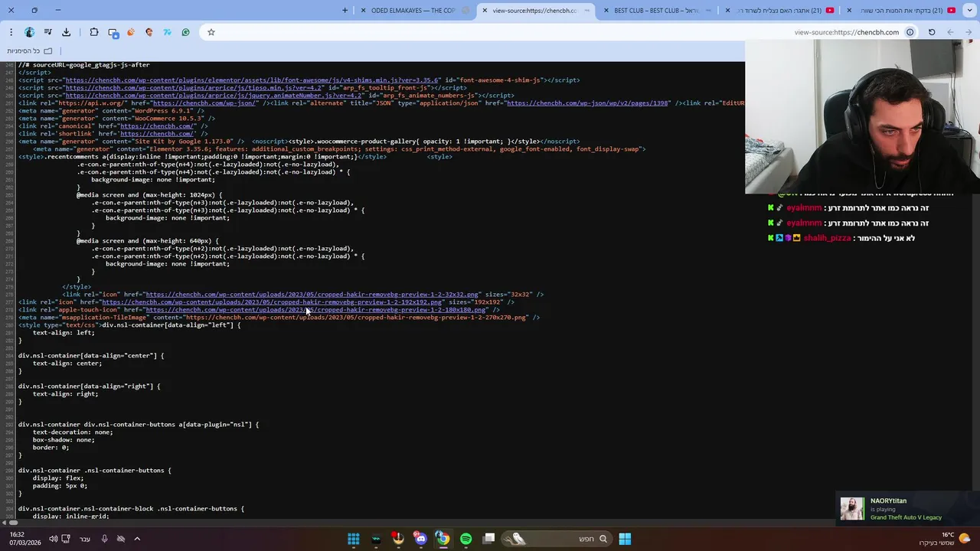Open Chrome downloads icon

66,32
